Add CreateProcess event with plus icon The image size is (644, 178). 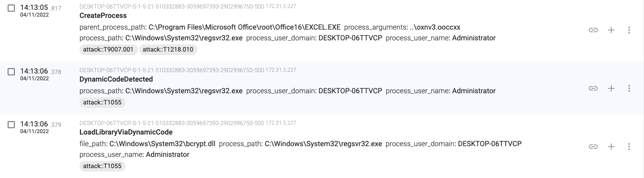pos(611,30)
